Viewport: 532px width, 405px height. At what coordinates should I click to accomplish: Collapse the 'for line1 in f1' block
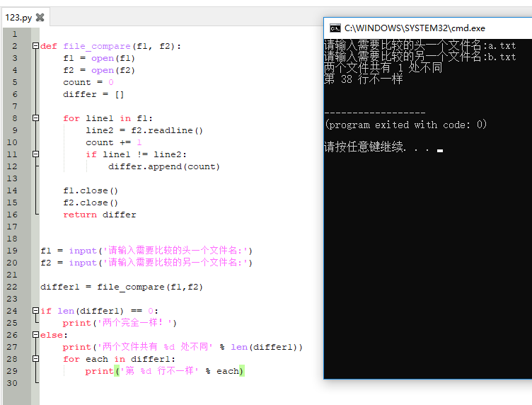pyautogui.click(x=35, y=118)
